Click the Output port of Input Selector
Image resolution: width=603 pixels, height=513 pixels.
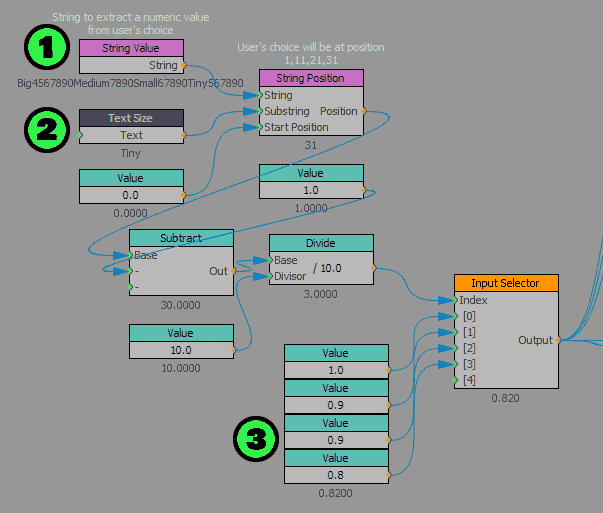tap(558, 340)
